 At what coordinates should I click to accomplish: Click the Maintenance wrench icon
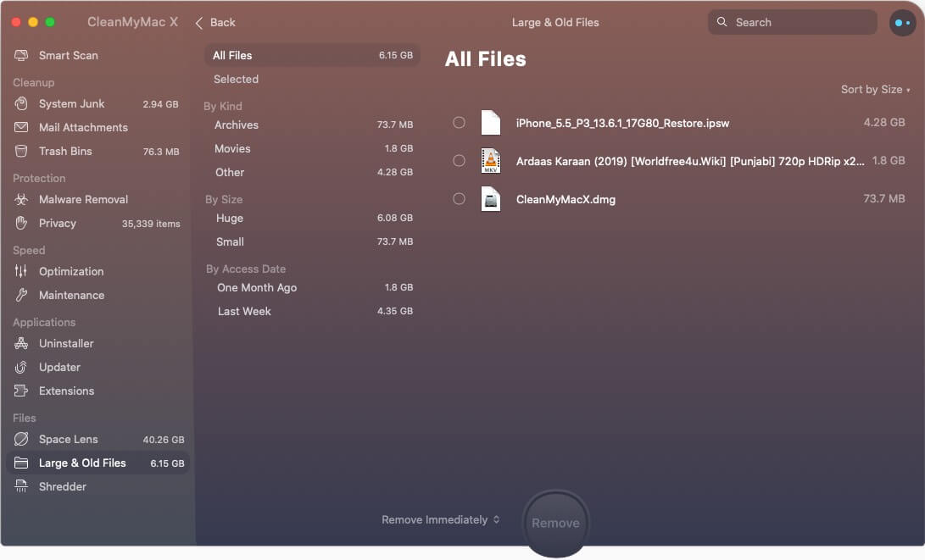point(21,295)
